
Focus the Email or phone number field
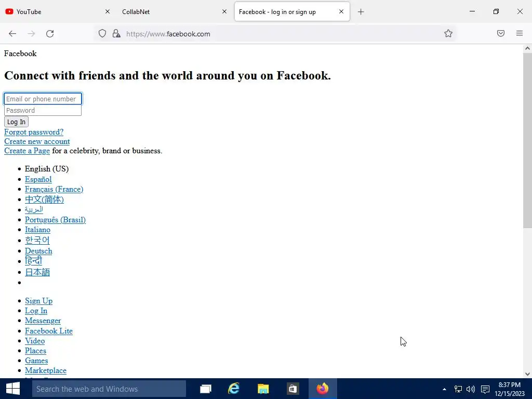(43, 99)
